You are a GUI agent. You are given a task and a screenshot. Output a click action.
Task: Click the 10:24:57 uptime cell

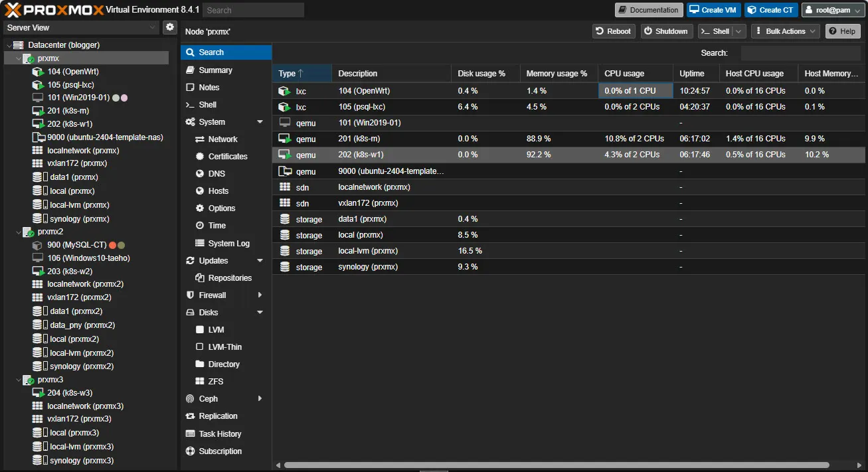695,91
